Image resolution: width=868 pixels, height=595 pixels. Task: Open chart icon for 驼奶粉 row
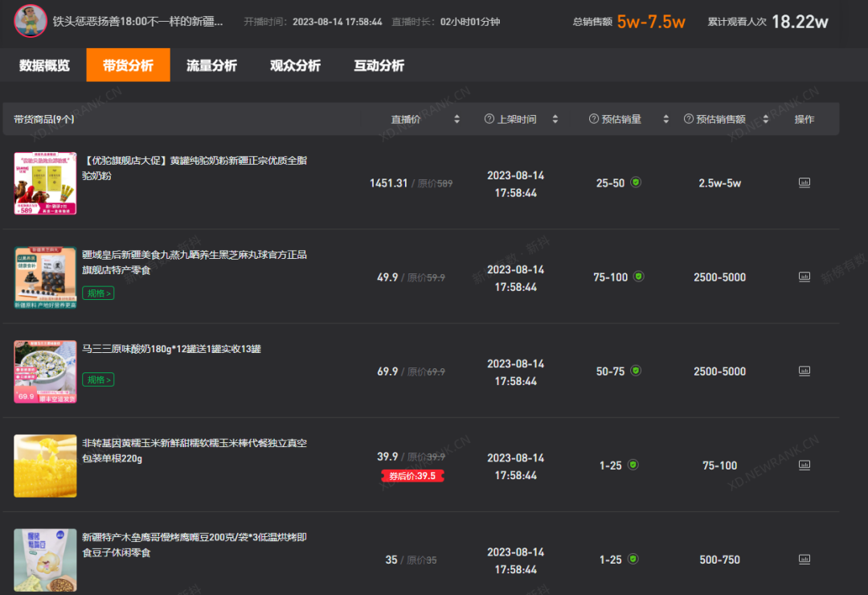[805, 183]
